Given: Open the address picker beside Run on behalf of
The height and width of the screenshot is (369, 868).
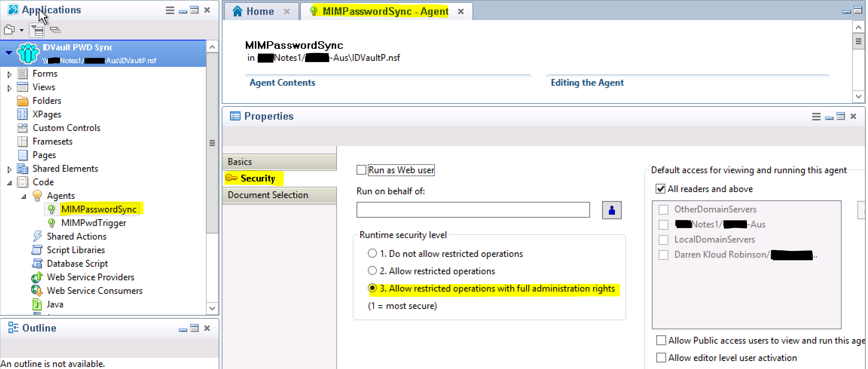Looking at the screenshot, I should pos(611,210).
